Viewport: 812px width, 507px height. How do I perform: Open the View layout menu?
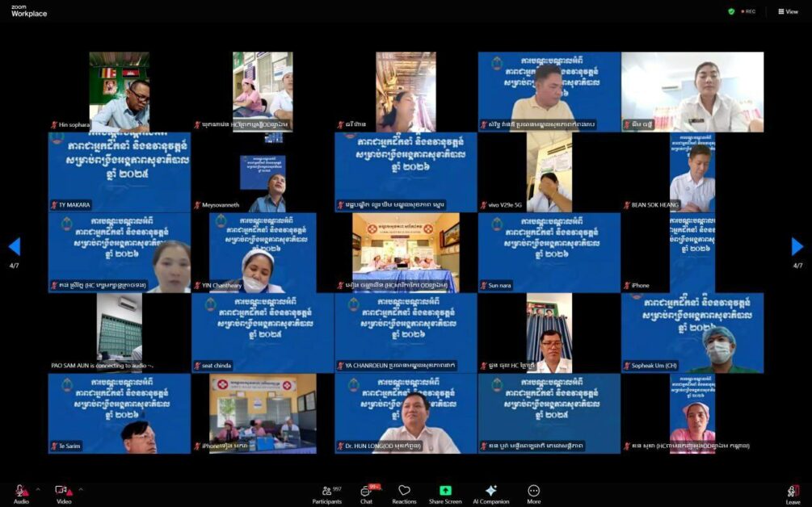tap(788, 11)
